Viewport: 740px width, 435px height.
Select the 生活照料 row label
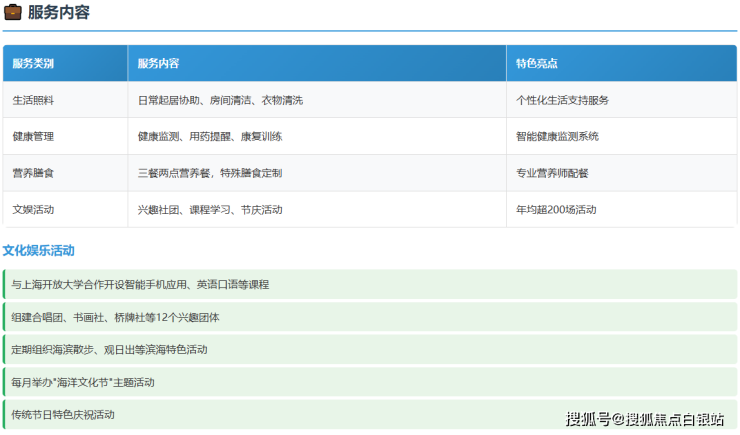pyautogui.click(x=33, y=100)
